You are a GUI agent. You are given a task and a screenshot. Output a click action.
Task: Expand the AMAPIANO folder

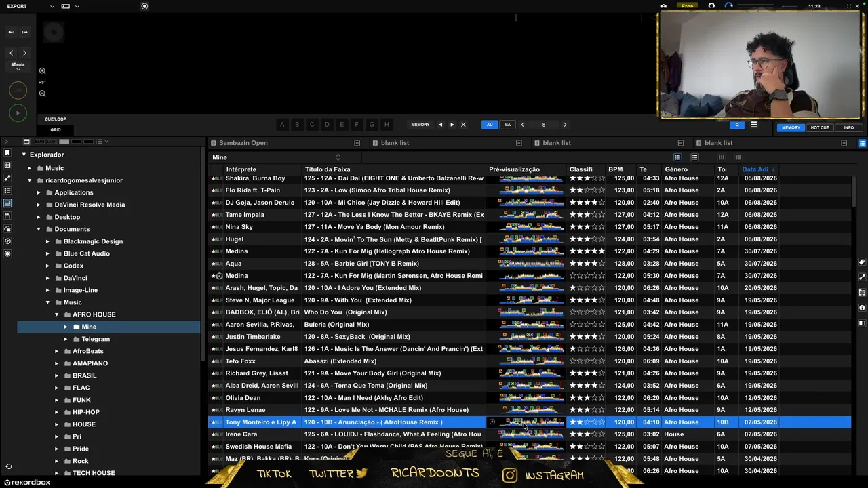(x=57, y=363)
